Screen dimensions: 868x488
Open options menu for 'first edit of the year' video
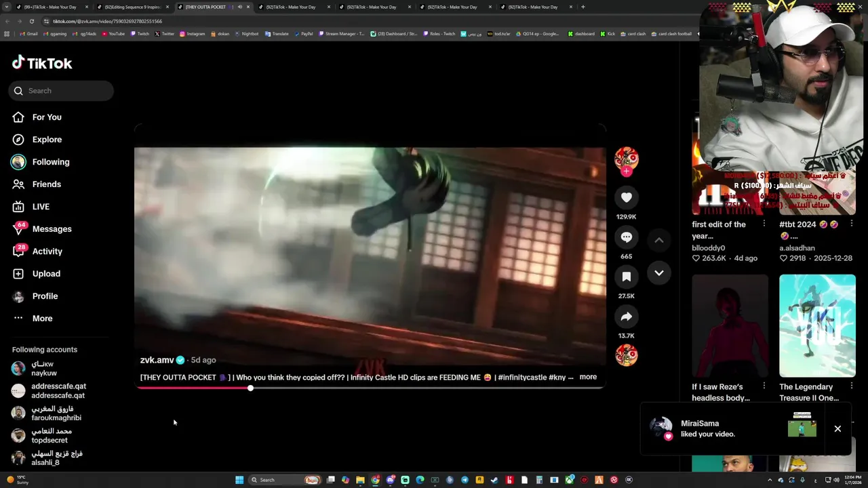(764, 224)
